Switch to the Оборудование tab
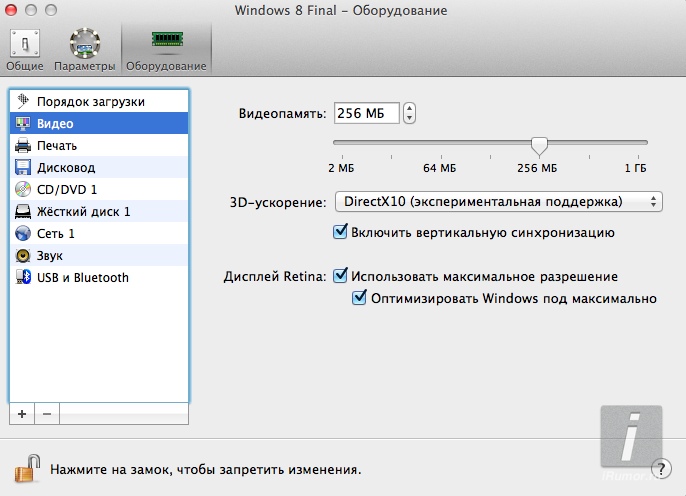 (166, 50)
